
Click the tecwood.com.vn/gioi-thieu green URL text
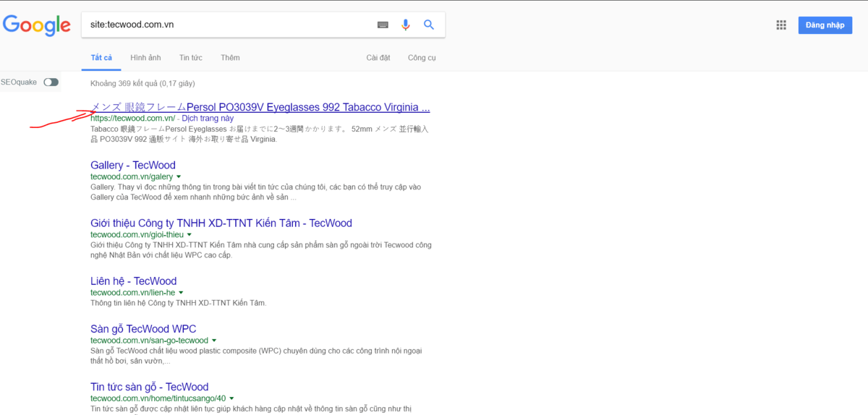pos(137,234)
